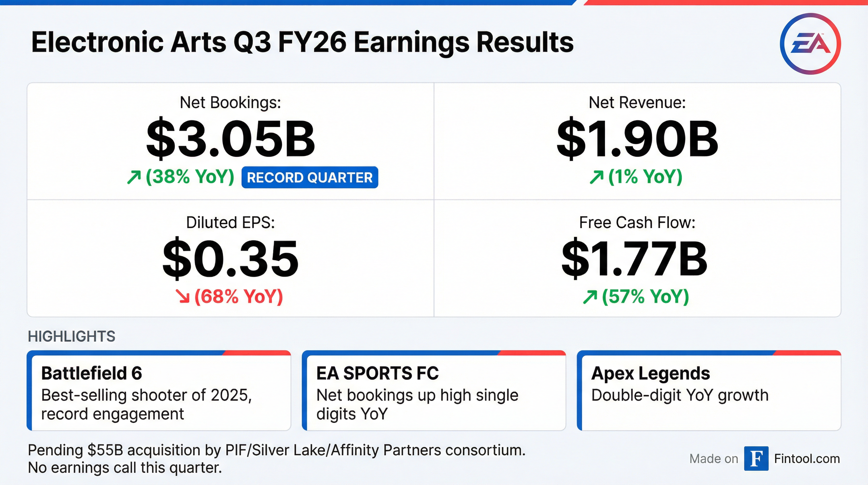Click the green arrow beside 1% YoY
868x485 pixels.
tap(596, 177)
